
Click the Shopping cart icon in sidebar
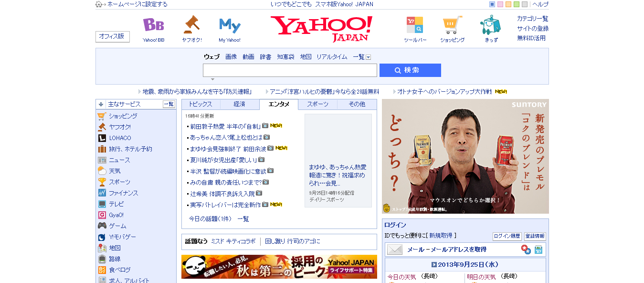click(102, 116)
